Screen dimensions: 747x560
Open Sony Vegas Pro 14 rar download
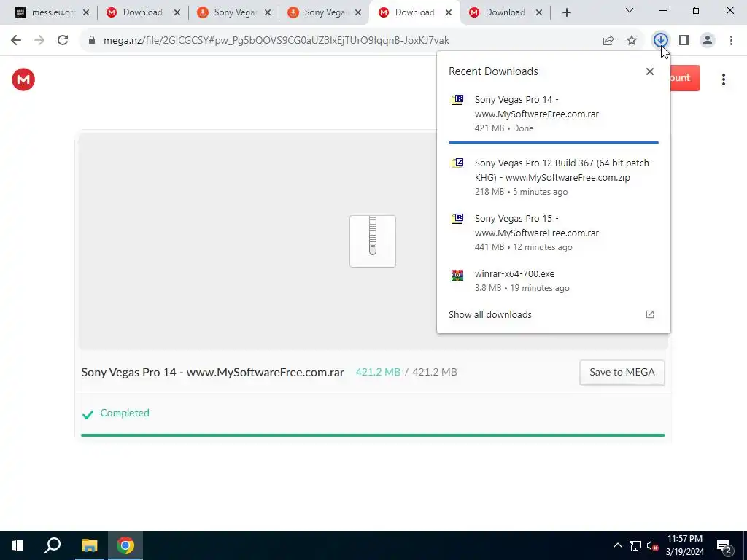click(x=554, y=114)
